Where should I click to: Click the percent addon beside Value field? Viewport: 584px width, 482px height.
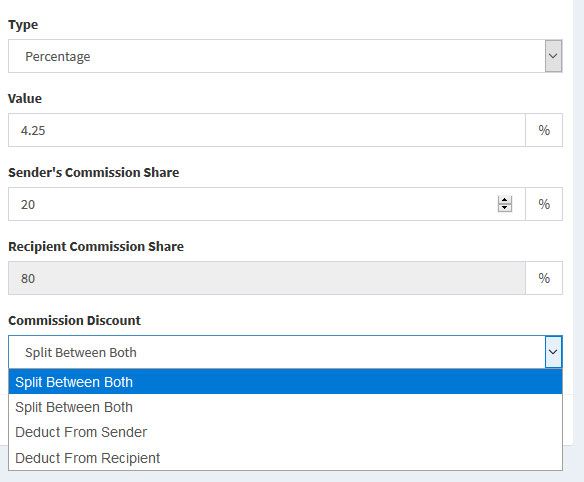click(x=544, y=130)
